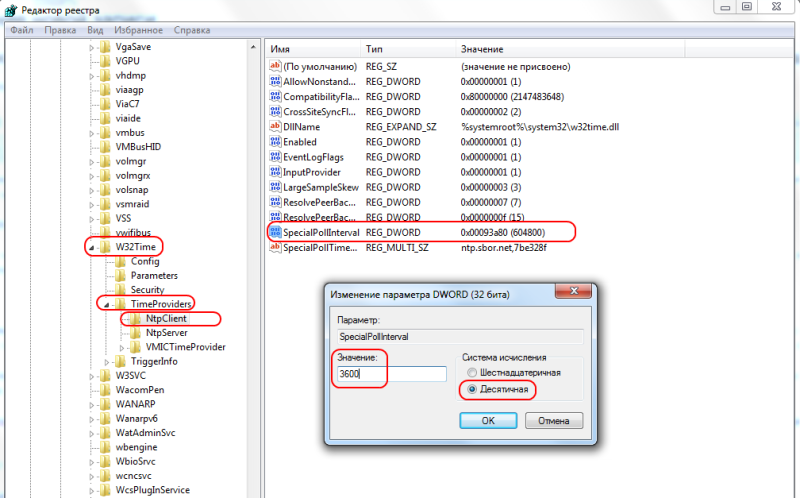Screen dimensions: 800x498
Task: Click the Registry Editor title bar icon
Action: coord(11,10)
